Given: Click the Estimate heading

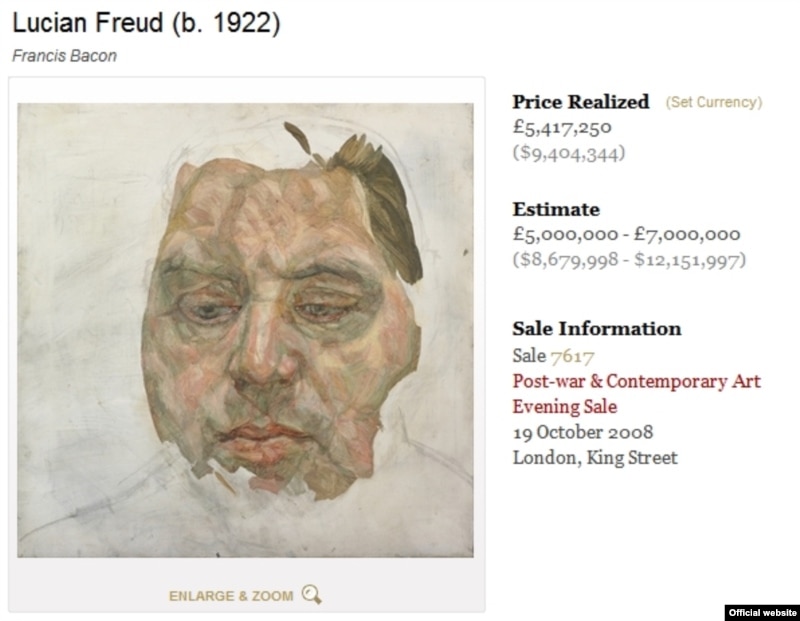Looking at the screenshot, I should point(556,209).
